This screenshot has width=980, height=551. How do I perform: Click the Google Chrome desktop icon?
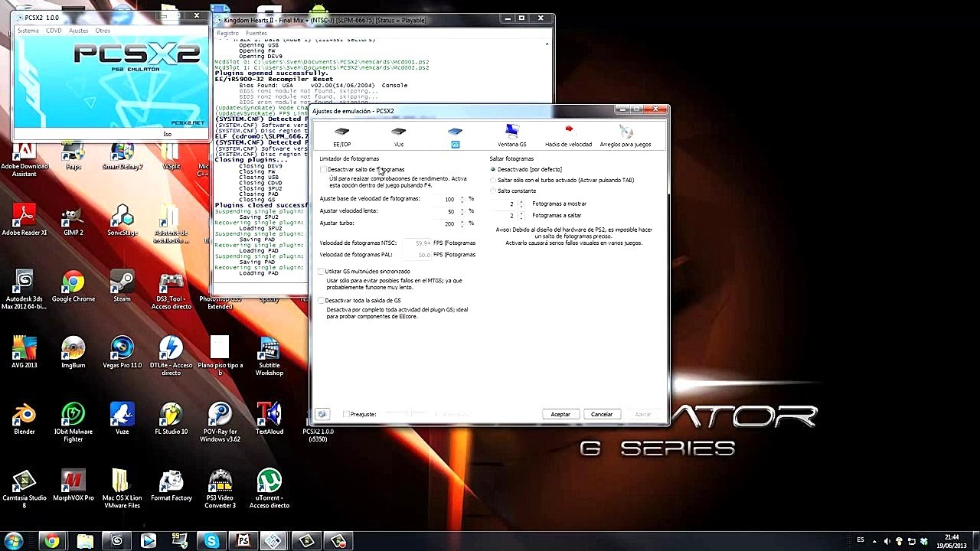(73, 286)
